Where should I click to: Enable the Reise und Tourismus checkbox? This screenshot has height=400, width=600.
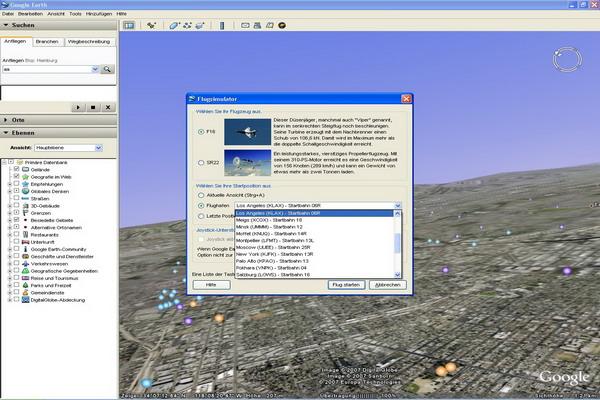coord(16,278)
